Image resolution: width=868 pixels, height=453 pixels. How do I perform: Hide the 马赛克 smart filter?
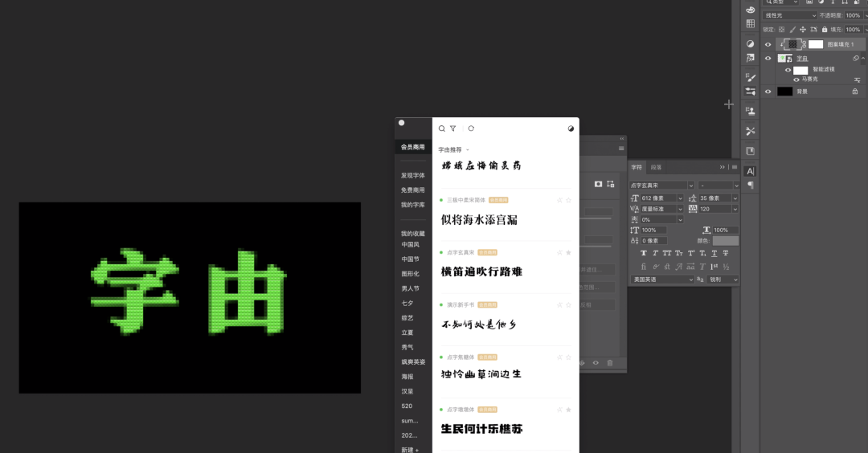coord(796,80)
